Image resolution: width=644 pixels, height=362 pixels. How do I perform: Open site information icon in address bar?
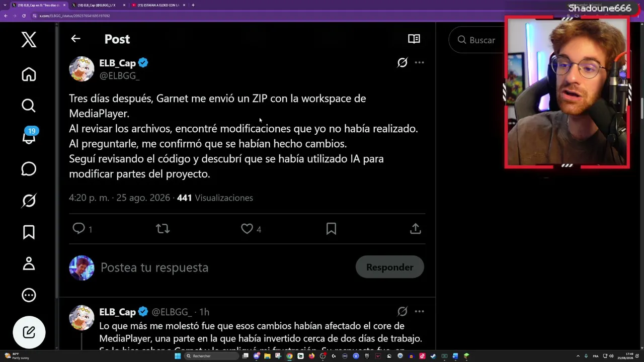click(x=34, y=16)
